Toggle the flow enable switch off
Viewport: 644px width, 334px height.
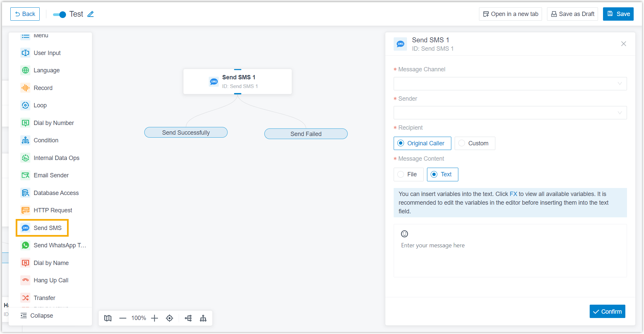click(x=60, y=14)
